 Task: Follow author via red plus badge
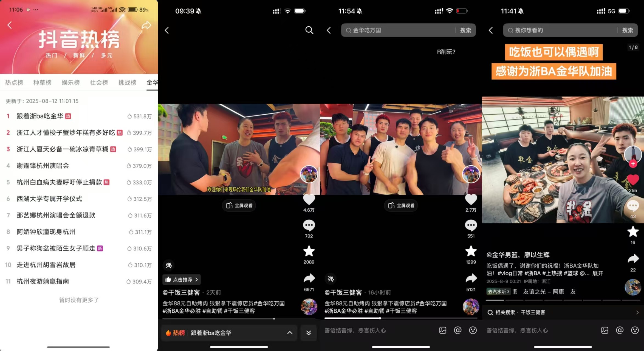pyautogui.click(x=633, y=164)
